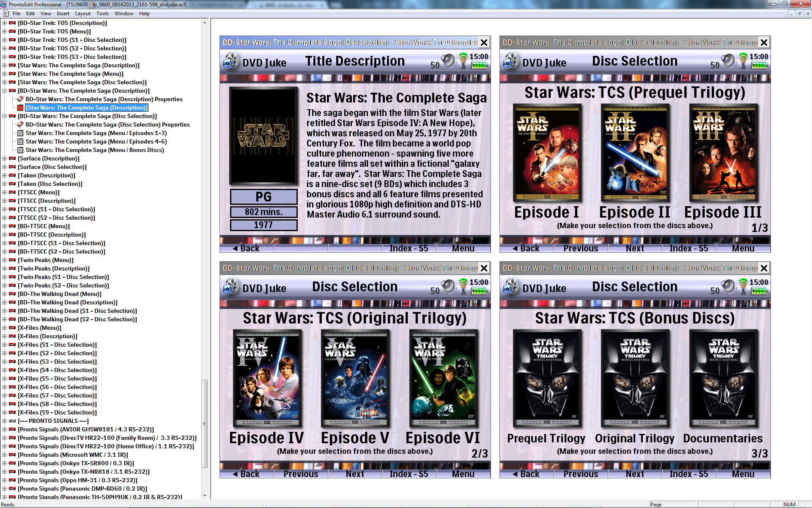Click the Star Wars black poster thumbnail
Screen dimensions: 812x508
point(263,135)
